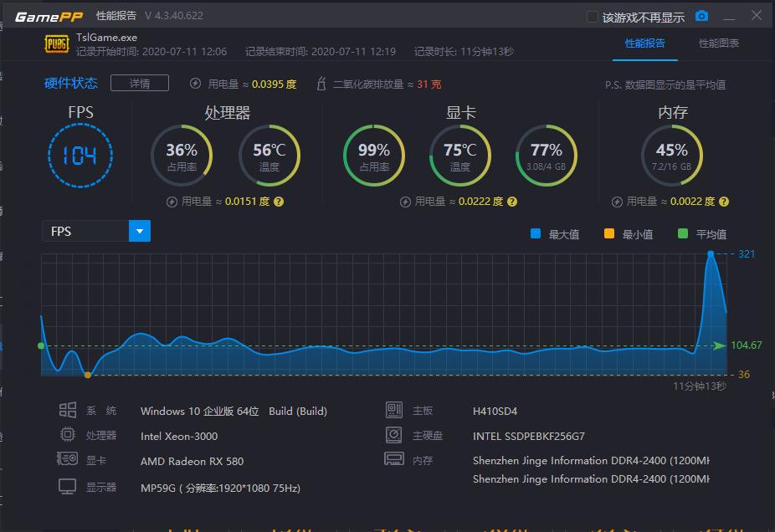Click the 处理器 processor chip icon

coord(69,435)
